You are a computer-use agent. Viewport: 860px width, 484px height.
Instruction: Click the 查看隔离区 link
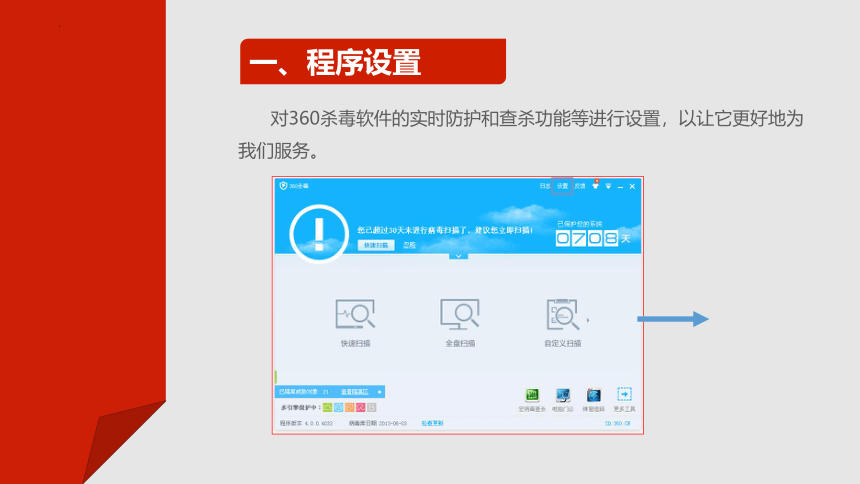coord(354,392)
